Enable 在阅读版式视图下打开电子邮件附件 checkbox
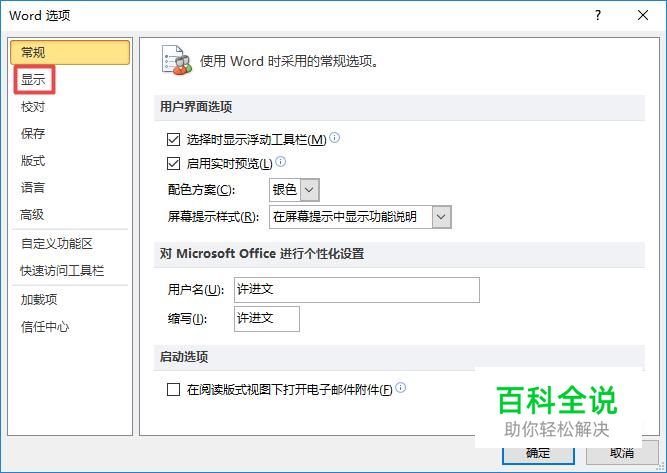This screenshot has width=667, height=473. pyautogui.click(x=173, y=389)
